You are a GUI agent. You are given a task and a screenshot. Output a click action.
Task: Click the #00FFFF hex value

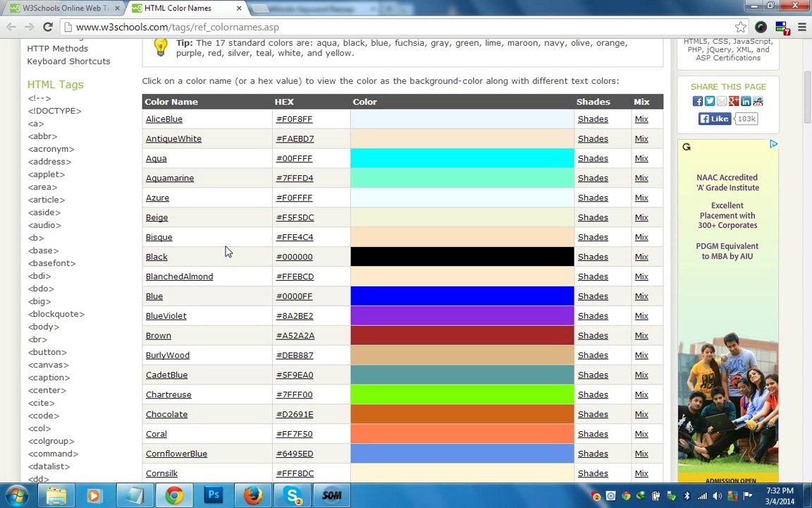(x=294, y=159)
